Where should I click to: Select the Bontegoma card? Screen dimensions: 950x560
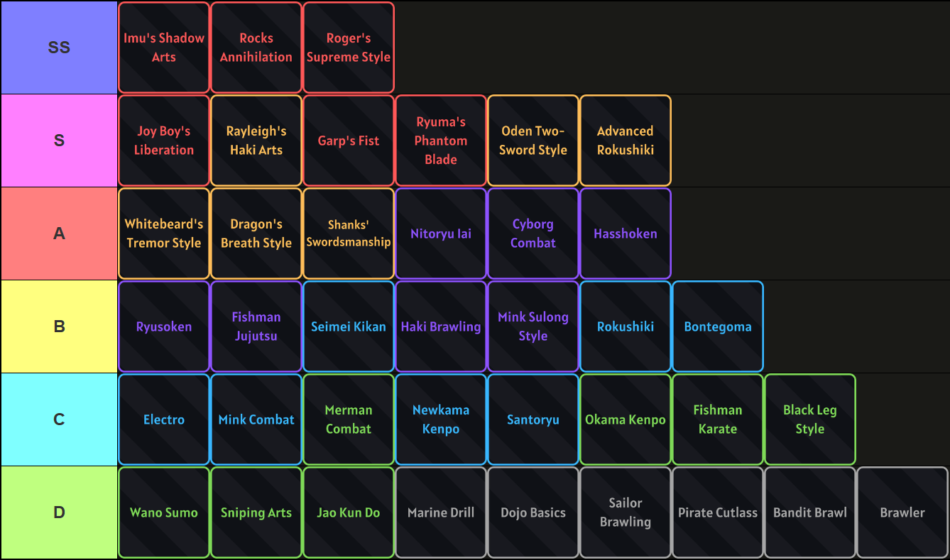click(717, 326)
